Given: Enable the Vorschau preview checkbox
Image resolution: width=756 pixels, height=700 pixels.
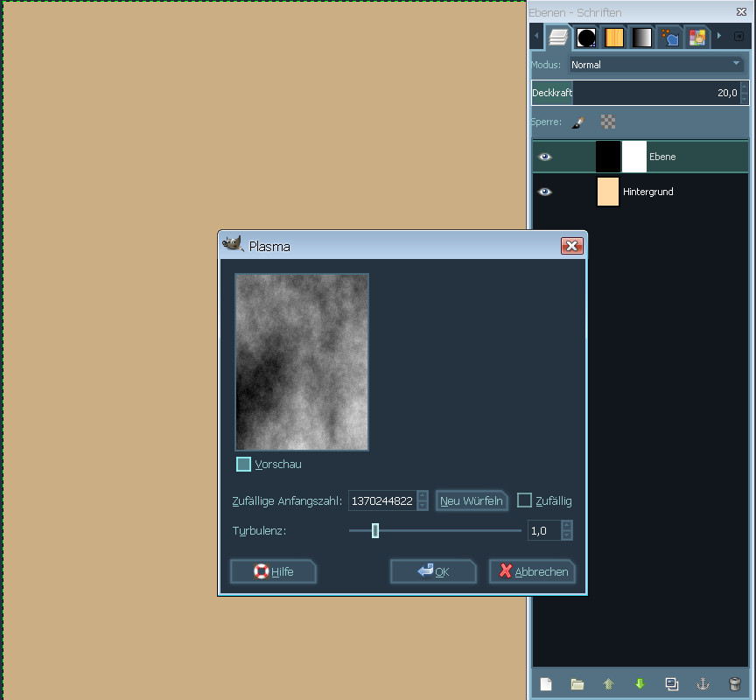Looking at the screenshot, I should point(244,464).
